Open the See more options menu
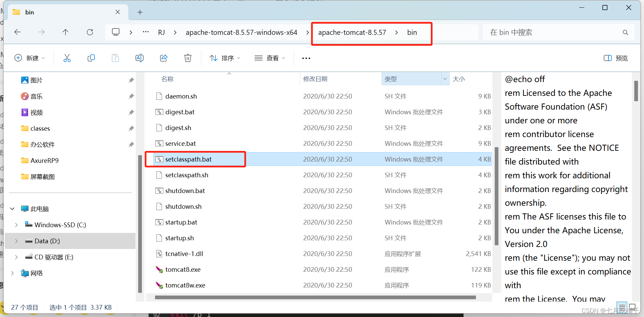This screenshot has width=644, height=317. (306, 58)
